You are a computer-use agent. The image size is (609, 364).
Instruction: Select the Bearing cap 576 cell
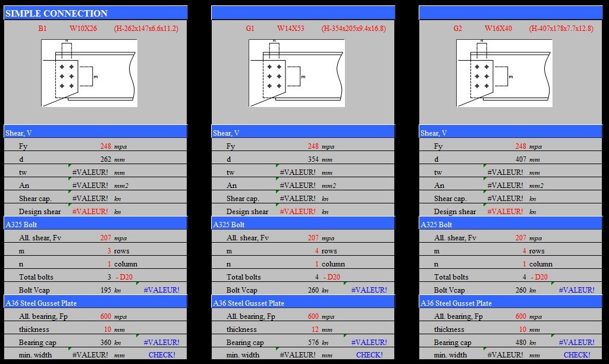[x=313, y=343]
